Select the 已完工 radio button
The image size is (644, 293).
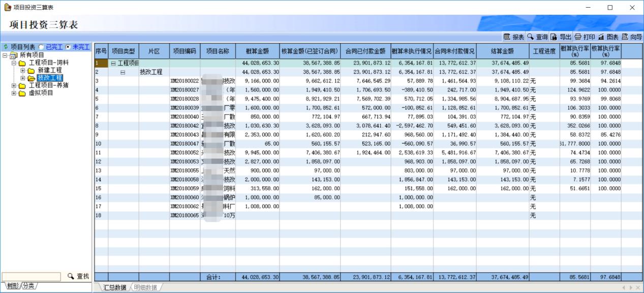click(41, 47)
